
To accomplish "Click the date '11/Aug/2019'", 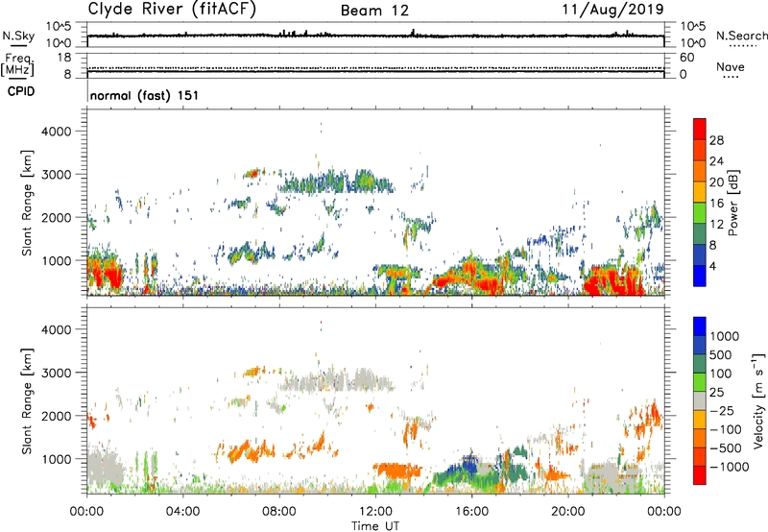I will [612, 10].
